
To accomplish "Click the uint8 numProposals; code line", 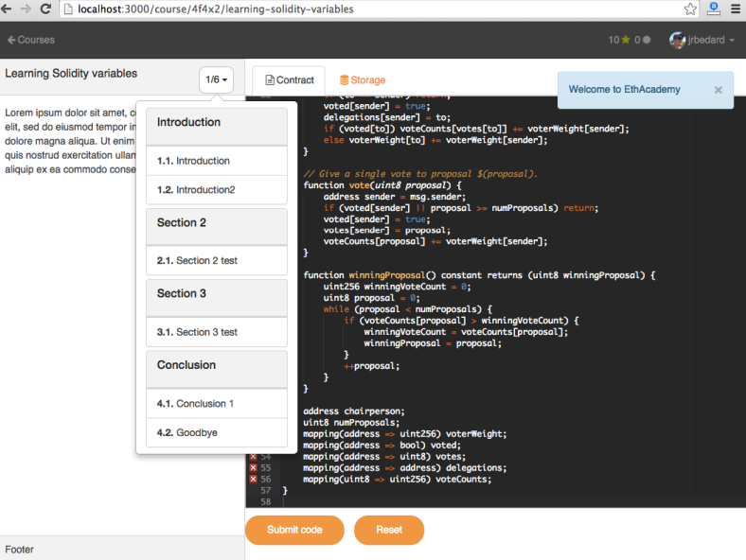I will click(351, 423).
